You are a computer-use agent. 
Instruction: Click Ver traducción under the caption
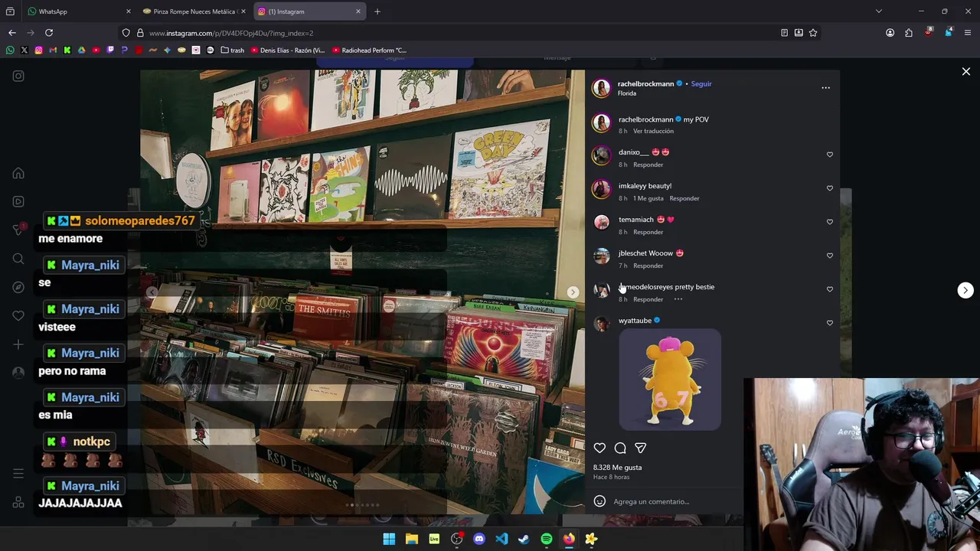(653, 131)
